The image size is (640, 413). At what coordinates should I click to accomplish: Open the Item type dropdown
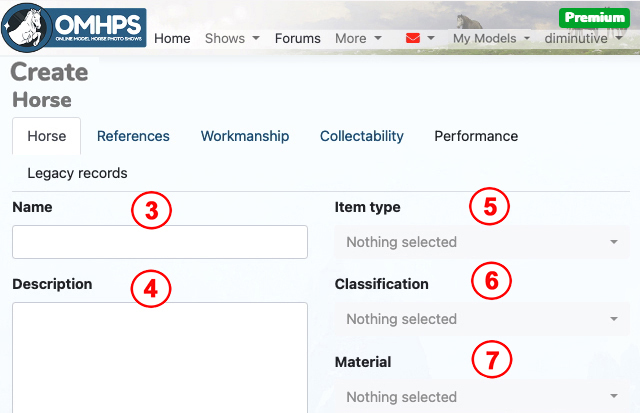coord(482,242)
